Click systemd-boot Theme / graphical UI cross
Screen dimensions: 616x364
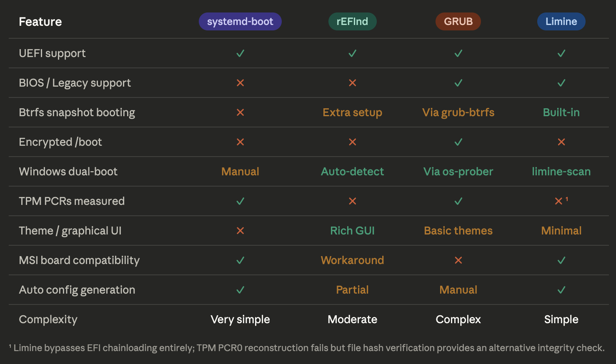[240, 231]
